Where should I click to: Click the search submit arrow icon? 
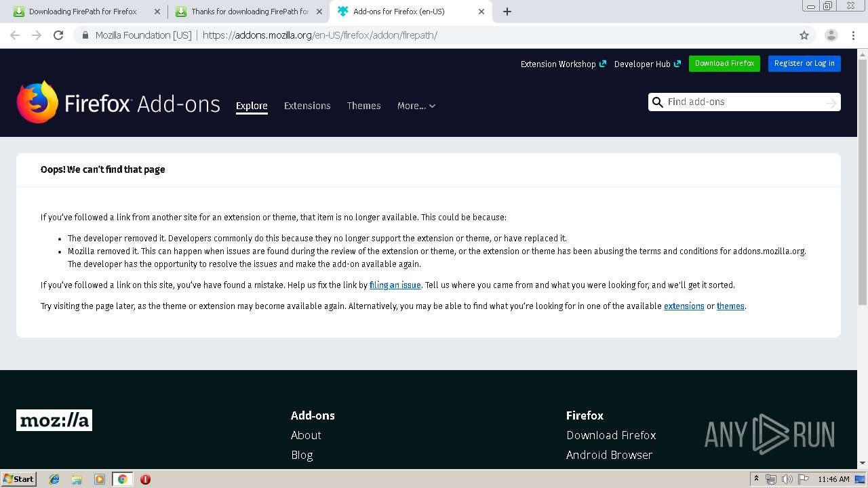[x=831, y=102]
